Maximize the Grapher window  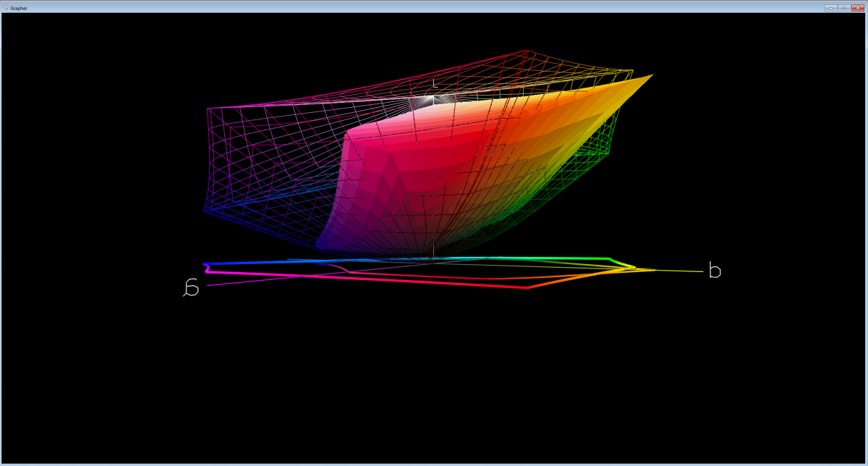pyautogui.click(x=843, y=7)
